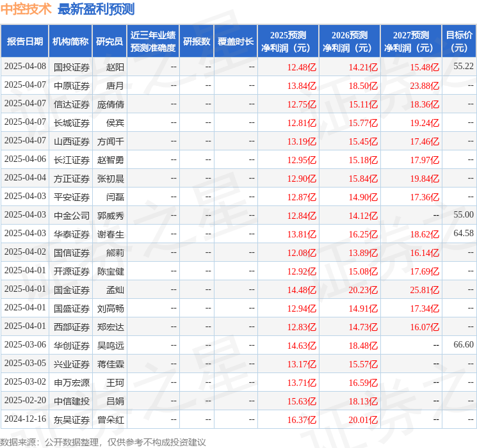
Task: Click the 2026预测净利润 column header
Action: tap(350, 42)
